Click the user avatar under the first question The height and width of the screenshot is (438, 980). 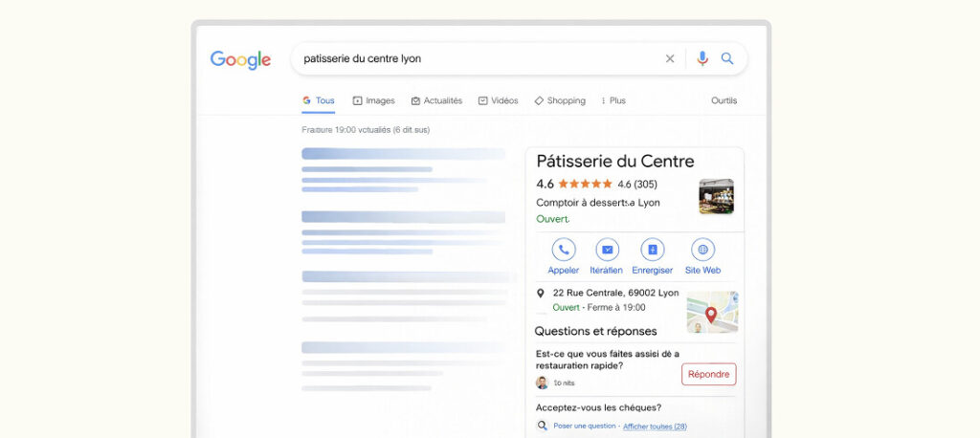click(x=542, y=383)
